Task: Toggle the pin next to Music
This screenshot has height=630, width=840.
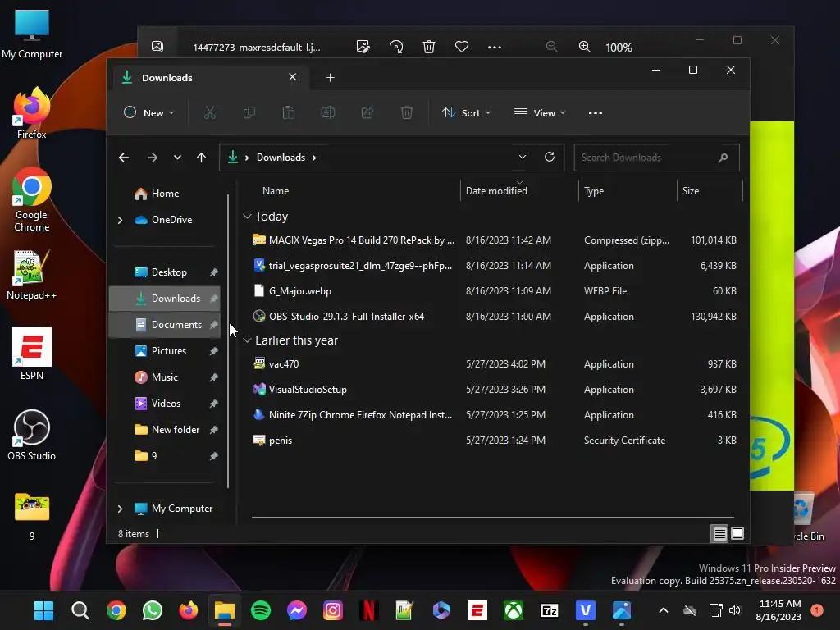Action: pyautogui.click(x=214, y=377)
